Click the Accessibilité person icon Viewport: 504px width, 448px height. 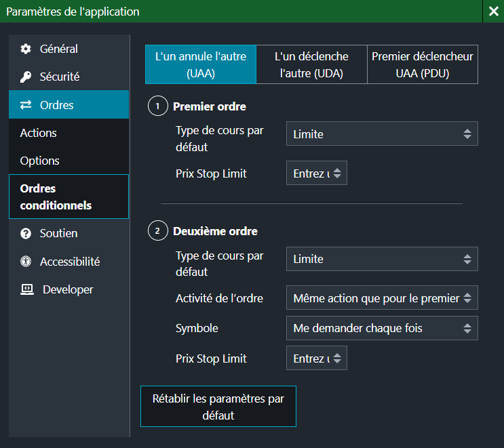pyautogui.click(x=26, y=262)
